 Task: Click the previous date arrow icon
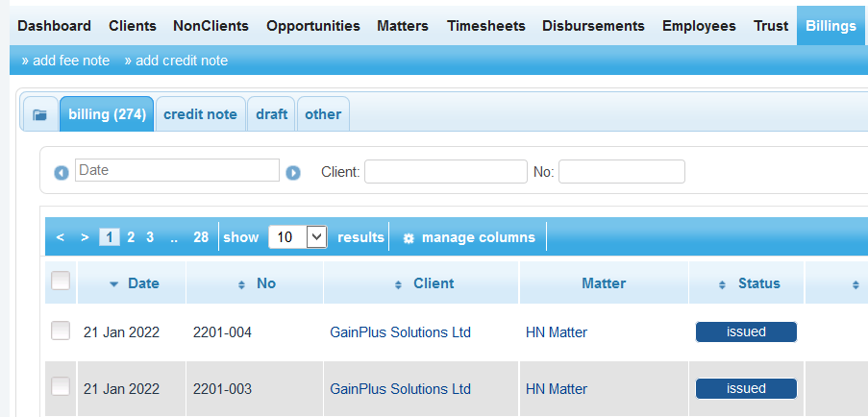[x=62, y=173]
